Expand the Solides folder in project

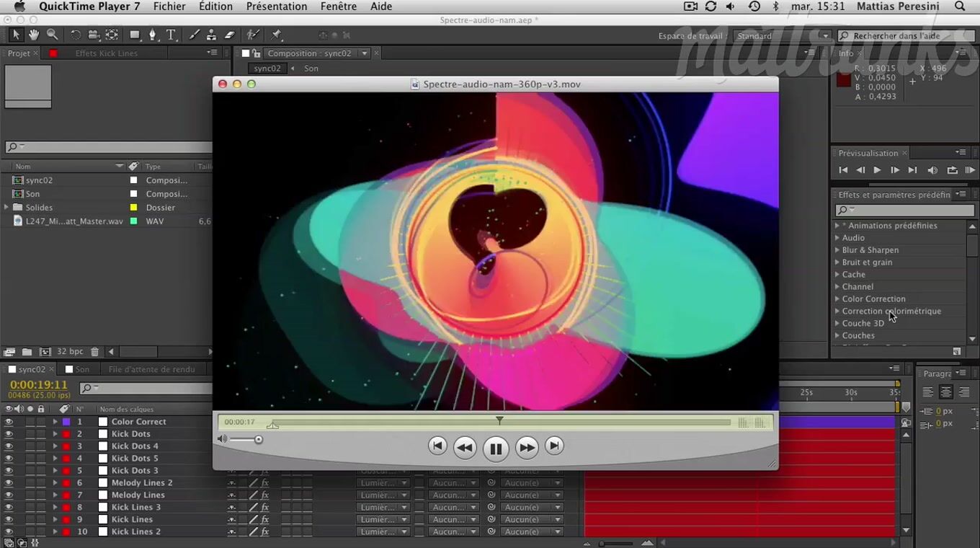pos(6,208)
